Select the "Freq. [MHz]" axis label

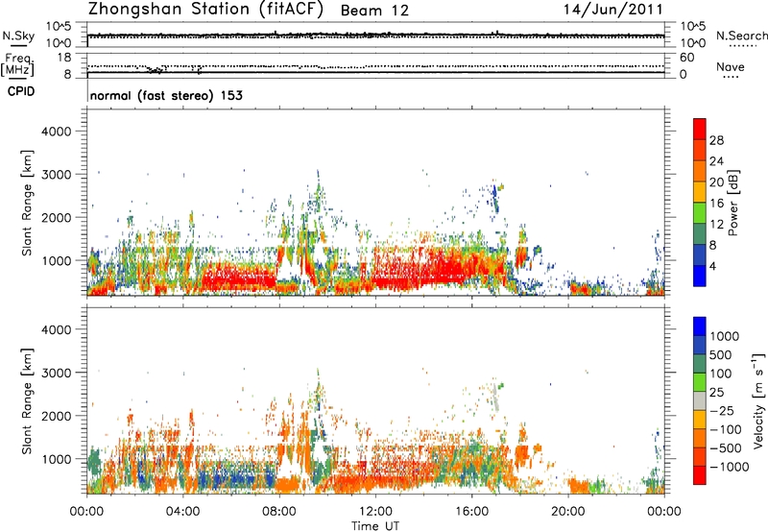pos(17,65)
